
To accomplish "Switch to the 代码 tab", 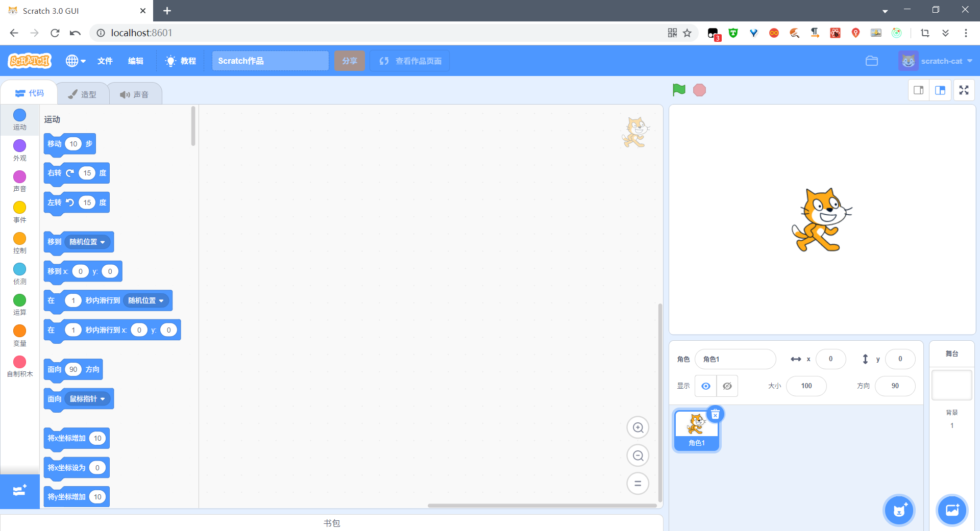I will pos(29,93).
